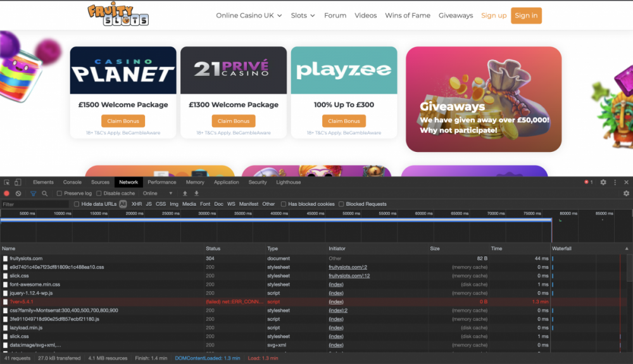Open the Lighthouse tab
The image size is (633, 364).
(x=288, y=182)
